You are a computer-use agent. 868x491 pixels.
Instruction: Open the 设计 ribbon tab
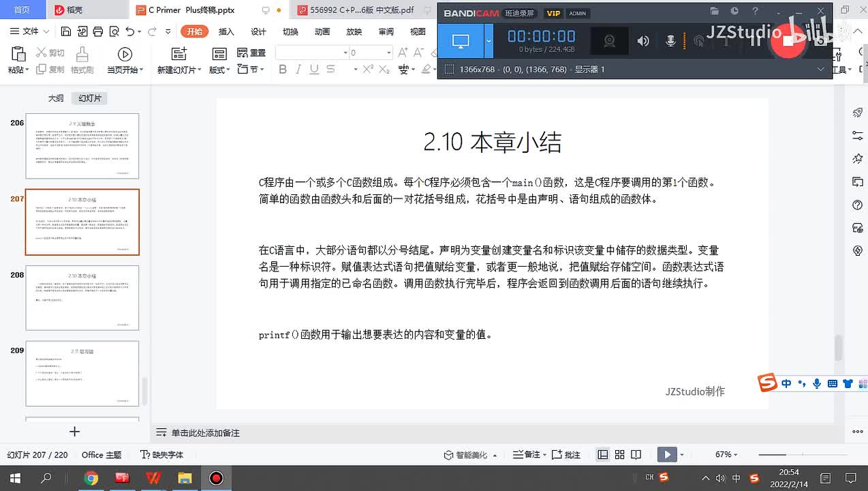click(258, 31)
